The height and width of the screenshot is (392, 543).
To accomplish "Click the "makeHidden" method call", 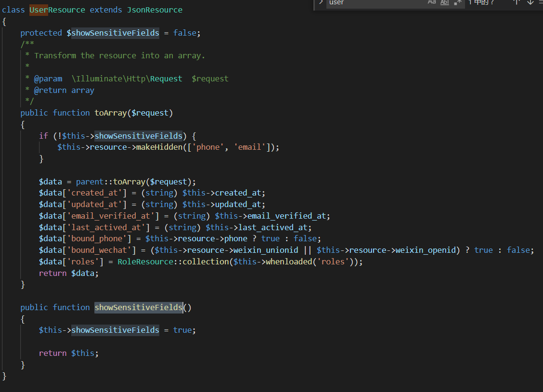I will (159, 147).
